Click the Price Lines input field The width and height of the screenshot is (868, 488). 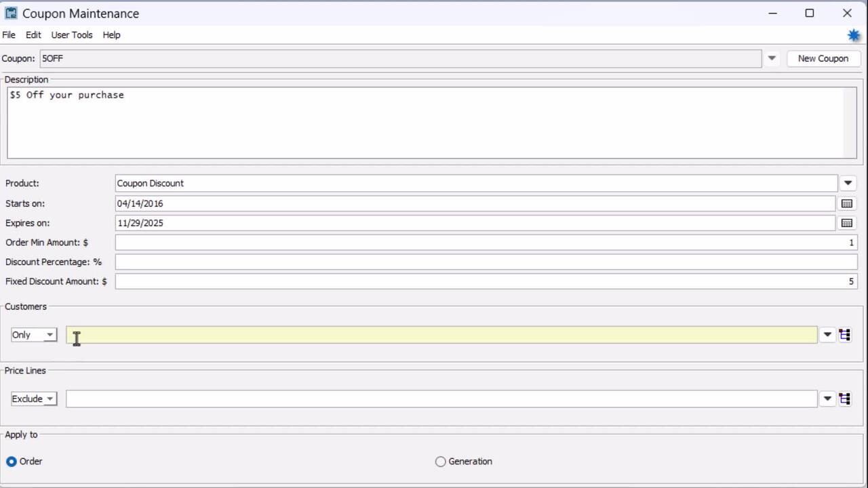click(x=441, y=399)
